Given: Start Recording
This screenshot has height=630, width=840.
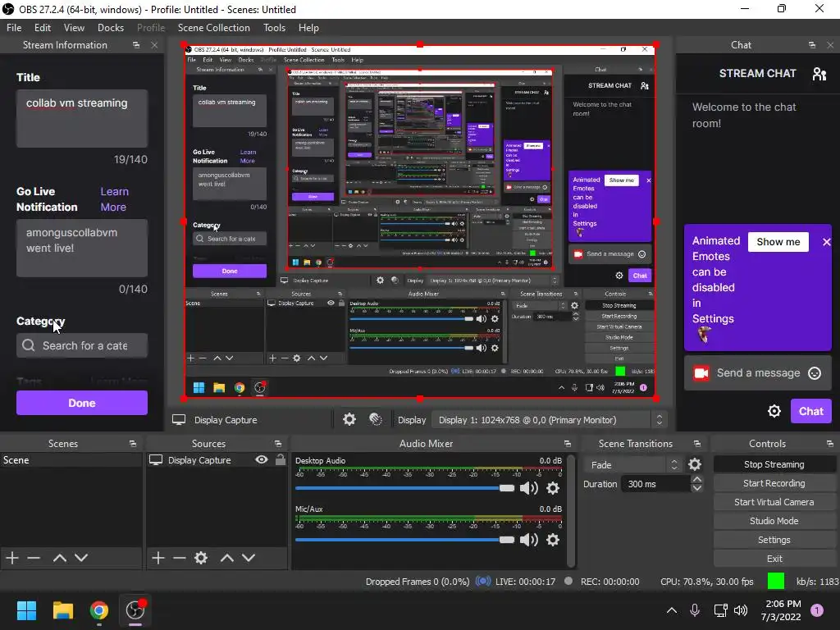Looking at the screenshot, I should pyautogui.click(x=774, y=483).
